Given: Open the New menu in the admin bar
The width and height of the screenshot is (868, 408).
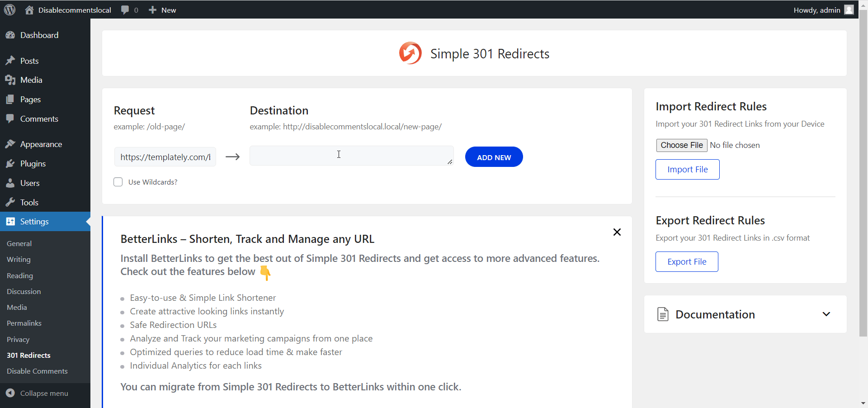Looking at the screenshot, I should (x=161, y=9).
